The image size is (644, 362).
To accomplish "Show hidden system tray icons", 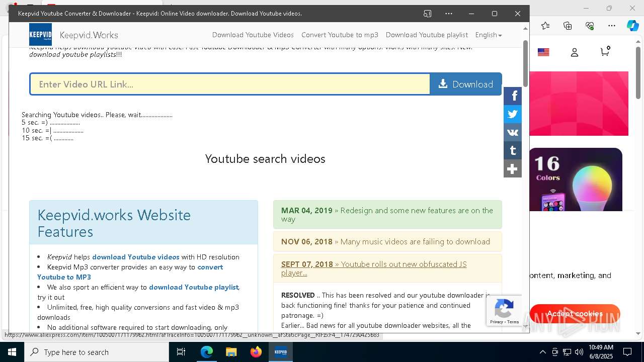I will click(542, 352).
